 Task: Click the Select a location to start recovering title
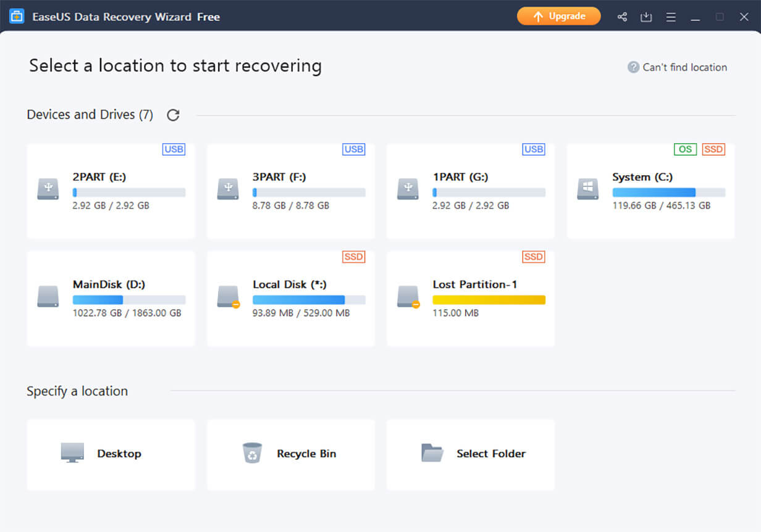click(175, 66)
